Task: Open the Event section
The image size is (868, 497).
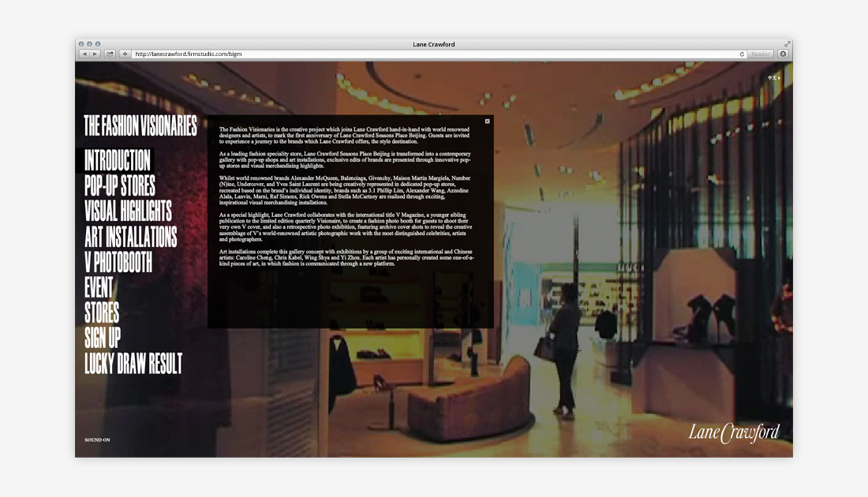Action: (x=99, y=287)
